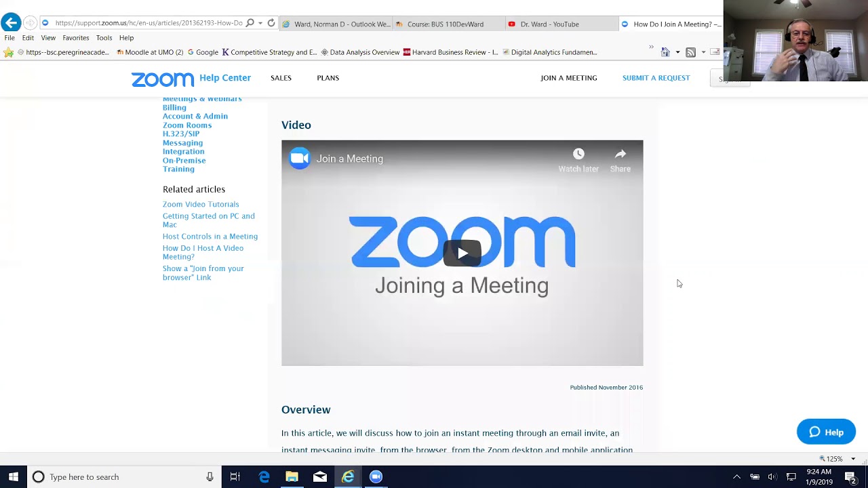
Task: Select the How Do I Join A Meeting tab
Action: [671, 24]
